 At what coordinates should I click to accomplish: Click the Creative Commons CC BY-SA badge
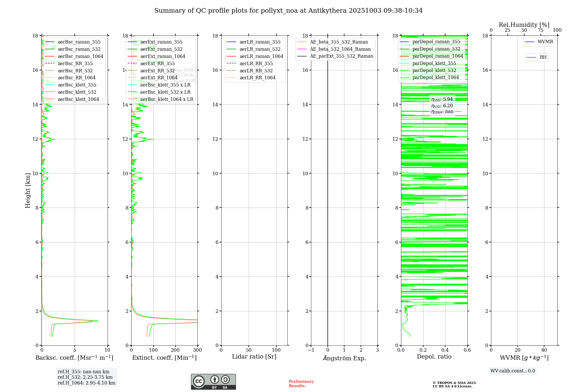pyautogui.click(x=213, y=382)
